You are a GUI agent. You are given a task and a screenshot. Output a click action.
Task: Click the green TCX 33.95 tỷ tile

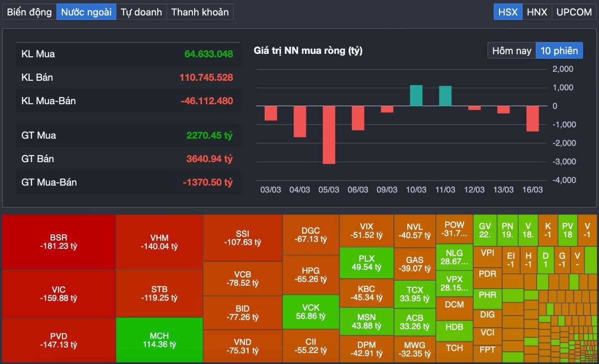click(415, 294)
